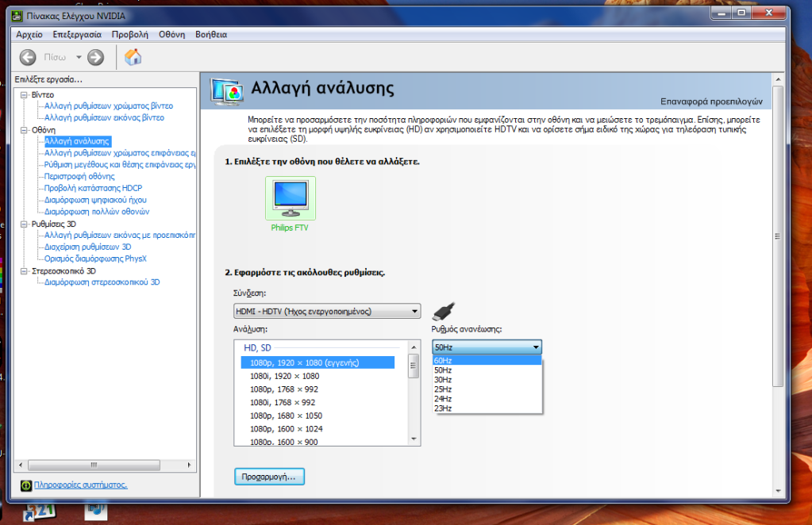Screen dimensions: 812x525
Task: Open the Βοήθεια menu
Action: (211, 35)
